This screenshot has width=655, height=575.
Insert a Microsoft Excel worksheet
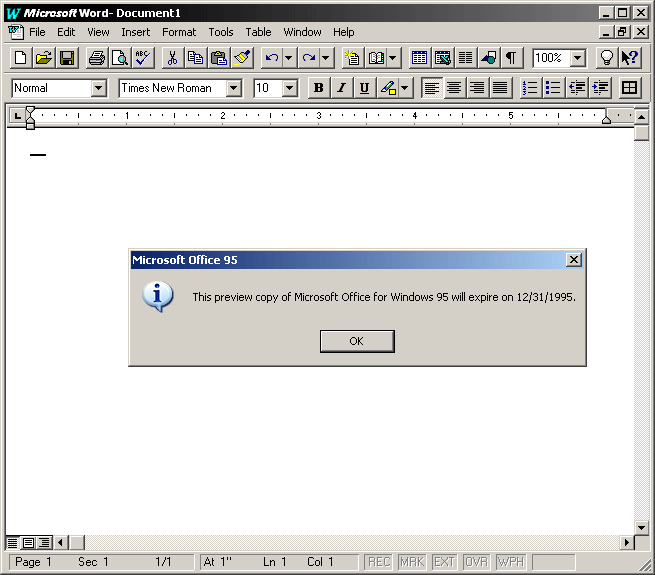[442, 58]
